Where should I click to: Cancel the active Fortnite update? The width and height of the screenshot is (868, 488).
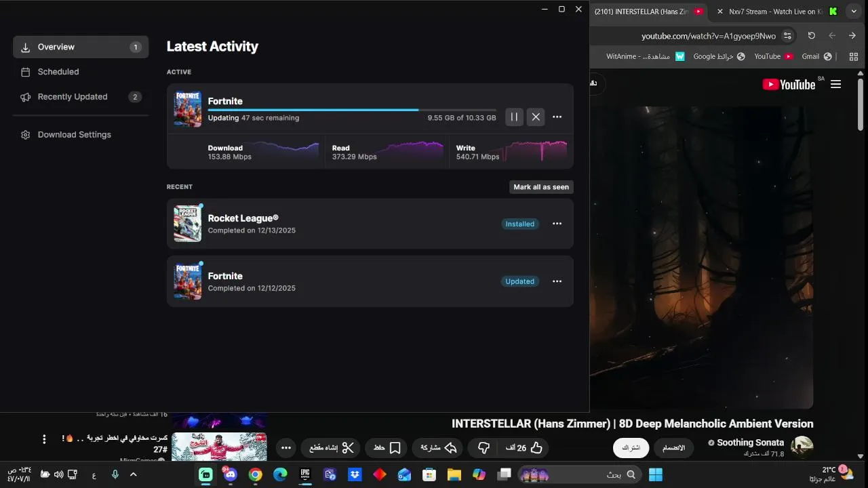click(x=536, y=117)
